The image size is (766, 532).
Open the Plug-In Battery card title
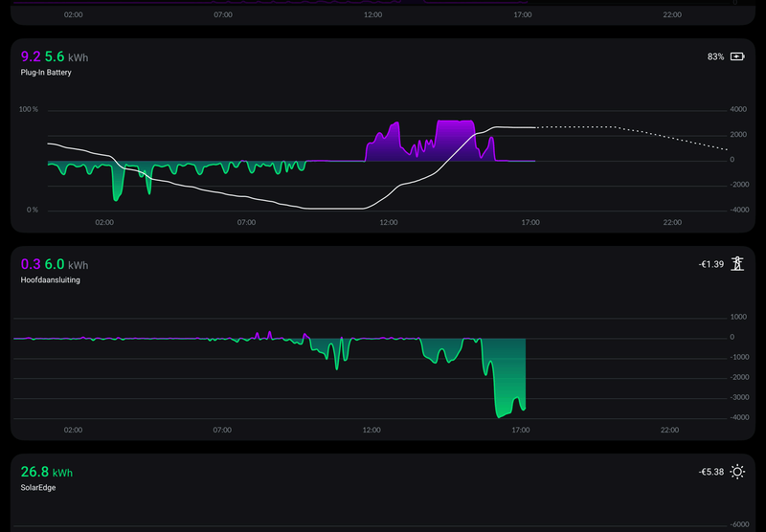tap(46, 72)
